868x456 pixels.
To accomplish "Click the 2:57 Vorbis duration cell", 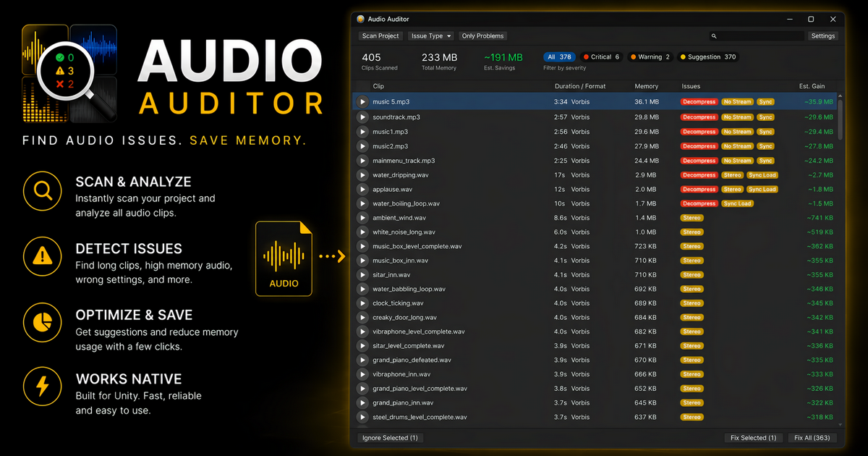I will (x=571, y=117).
